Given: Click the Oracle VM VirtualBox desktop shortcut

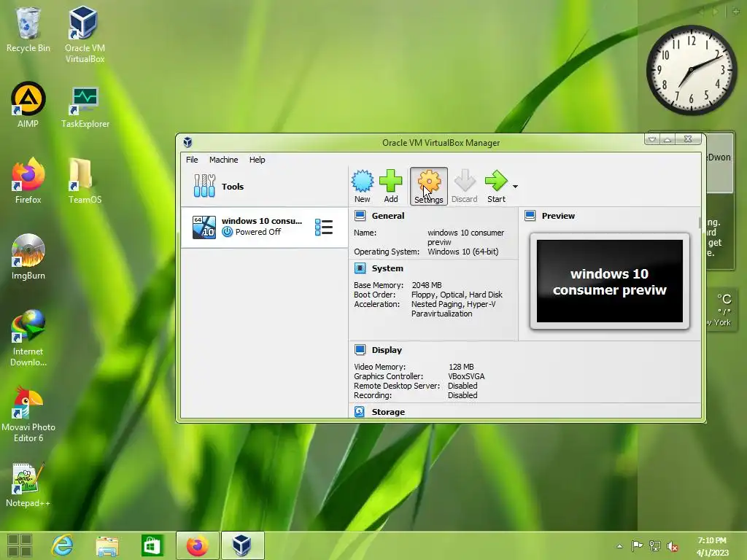Looking at the screenshot, I should 85,34.
